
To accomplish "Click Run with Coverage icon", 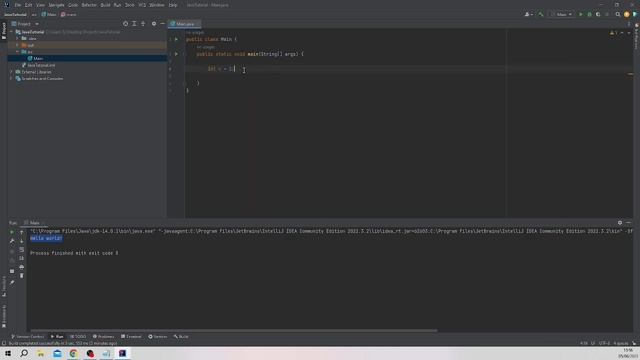I will [598, 14].
